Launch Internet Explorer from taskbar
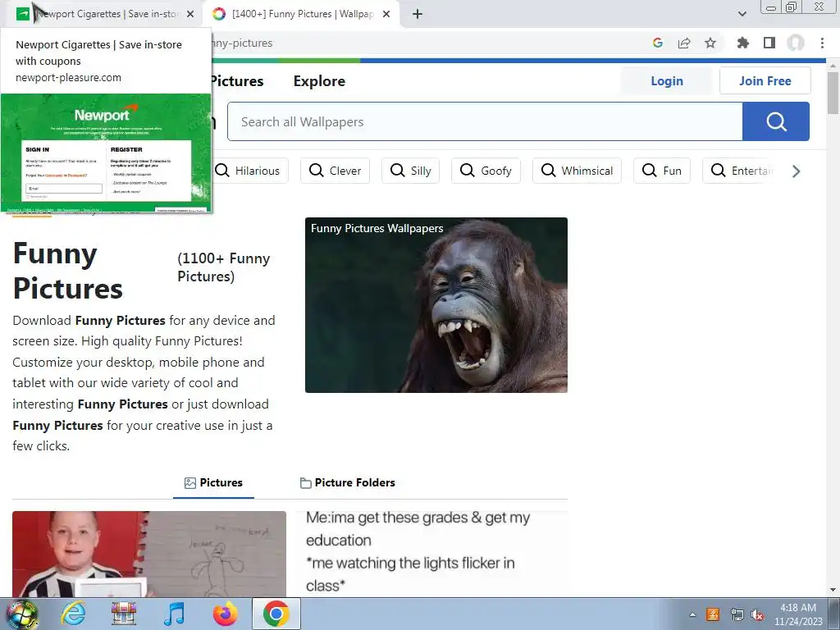This screenshot has width=840, height=630. (73, 614)
